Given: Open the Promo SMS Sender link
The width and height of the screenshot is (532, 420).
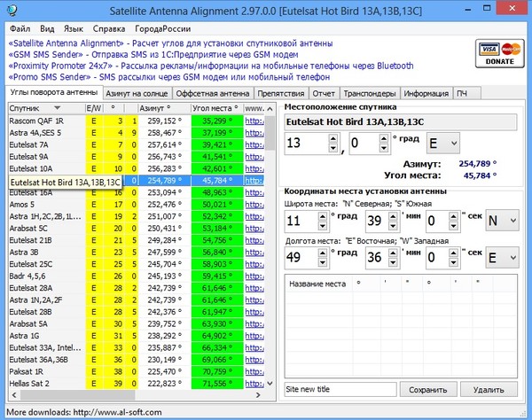Looking at the screenshot, I should [x=169, y=77].
